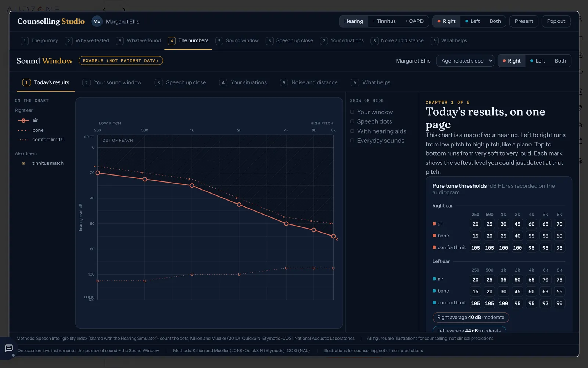The image size is (588, 368).
Task: Toggle the Your window checkbox
Action: [x=352, y=112]
